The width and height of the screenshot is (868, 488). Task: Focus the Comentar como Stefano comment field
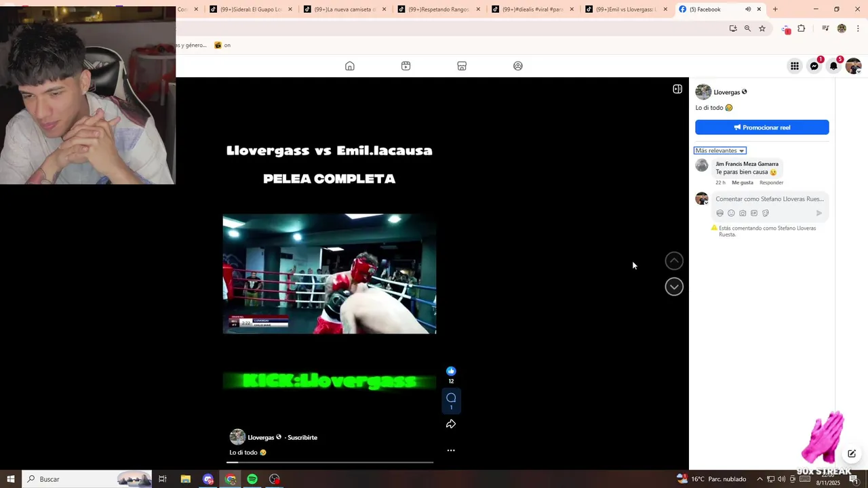(770, 199)
